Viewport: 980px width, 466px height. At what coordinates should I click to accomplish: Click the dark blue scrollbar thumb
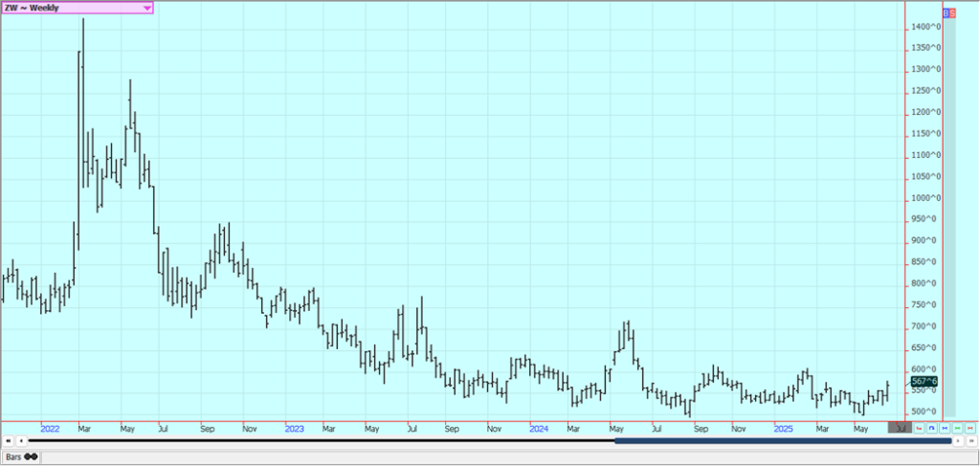783,441
